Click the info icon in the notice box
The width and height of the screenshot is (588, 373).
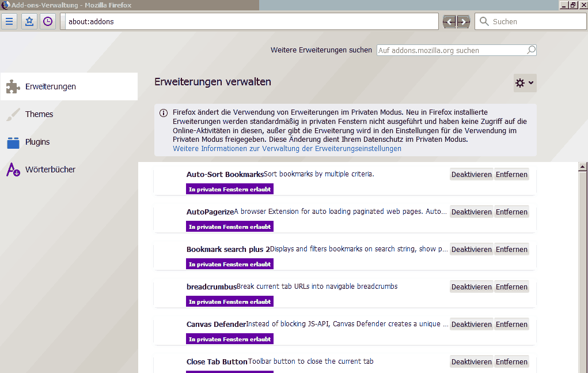164,113
